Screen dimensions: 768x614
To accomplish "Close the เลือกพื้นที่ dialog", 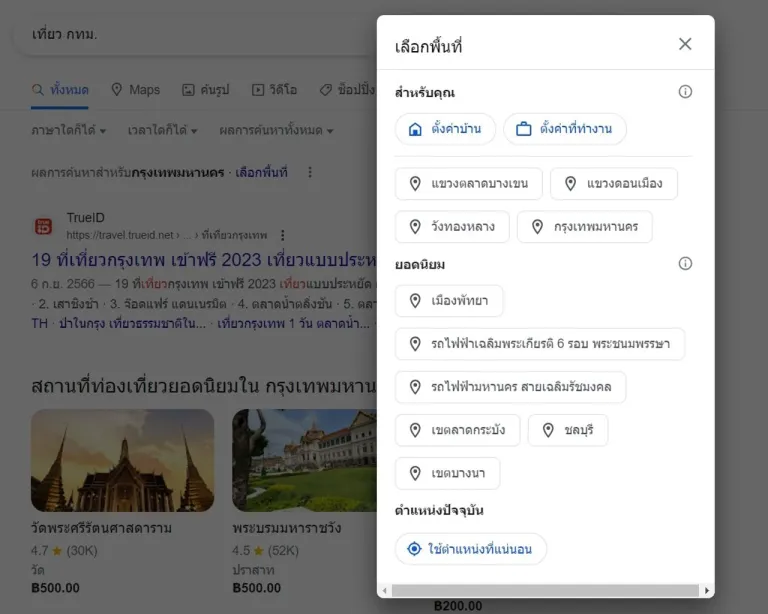I will point(685,44).
